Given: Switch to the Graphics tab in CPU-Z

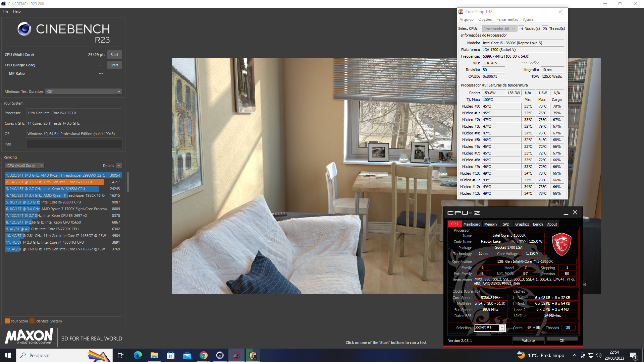Looking at the screenshot, I should click(x=522, y=224).
